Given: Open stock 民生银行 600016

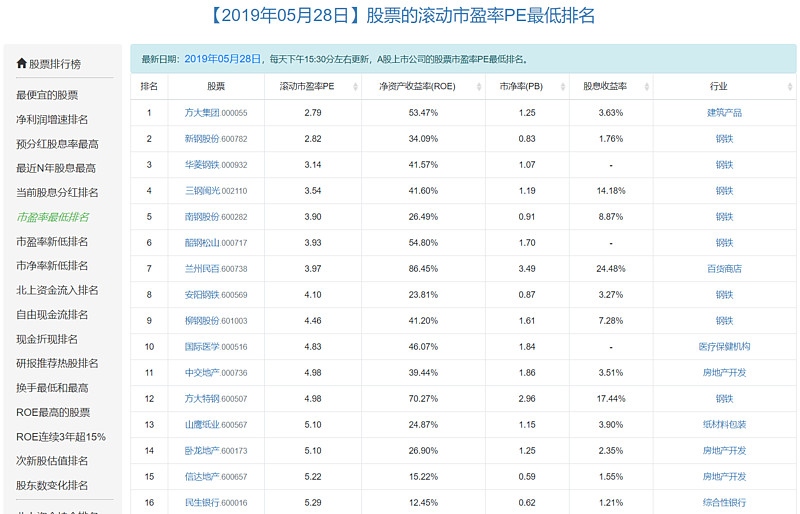Looking at the screenshot, I should click(x=216, y=503).
